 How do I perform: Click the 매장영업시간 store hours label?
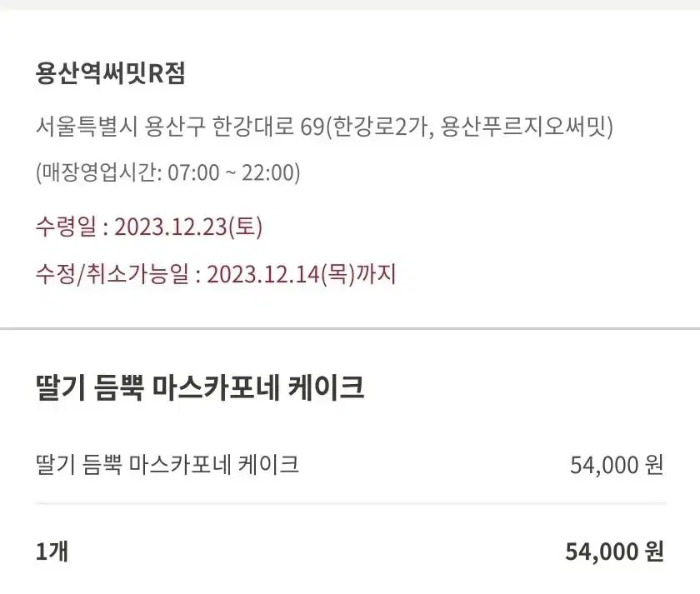[x=98, y=172]
